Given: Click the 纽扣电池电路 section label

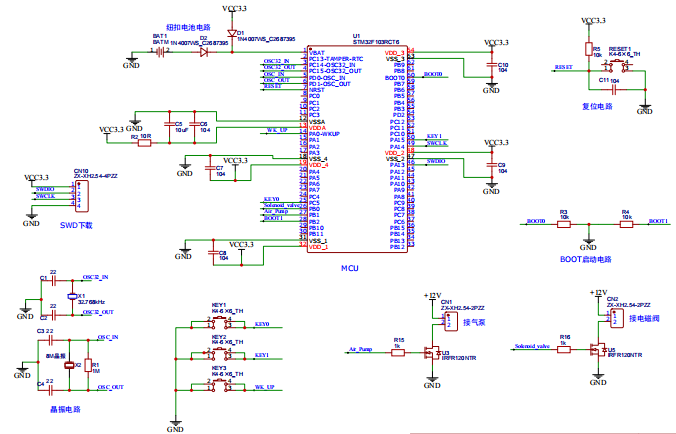Looking at the screenshot, I should pos(188,27).
